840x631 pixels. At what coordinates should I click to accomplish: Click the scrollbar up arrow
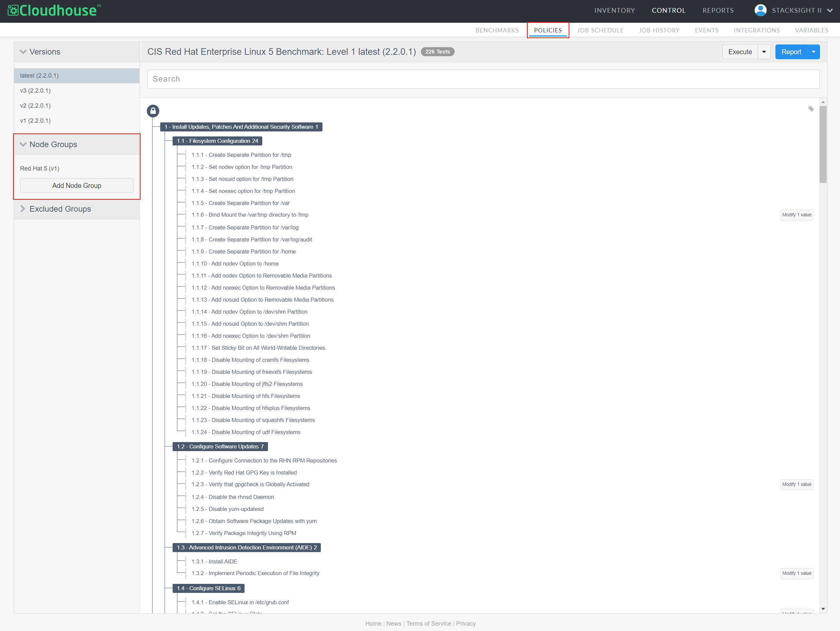(x=823, y=102)
